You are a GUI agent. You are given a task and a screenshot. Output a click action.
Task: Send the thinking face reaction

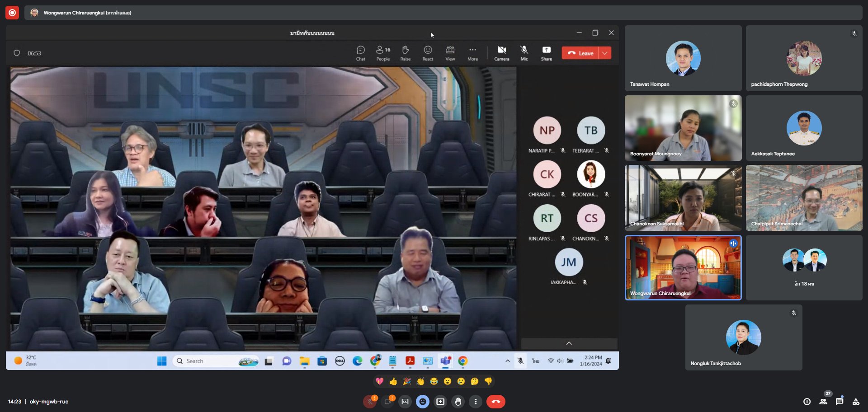475,381
